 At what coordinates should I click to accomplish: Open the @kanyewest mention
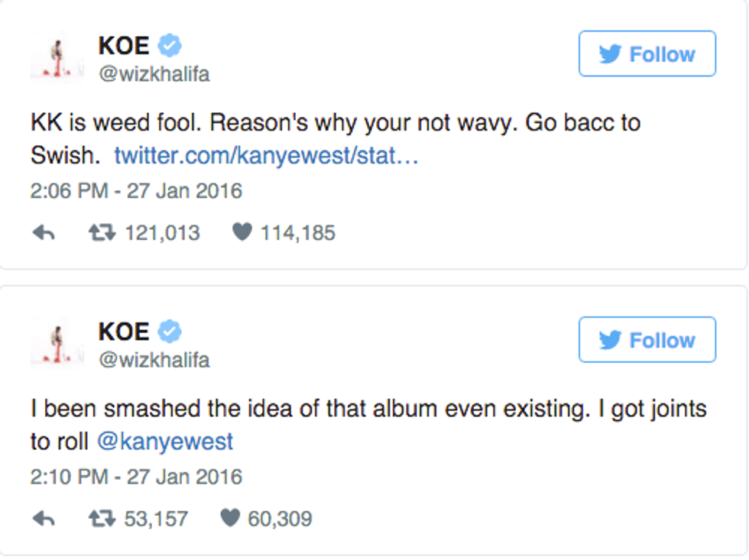(x=165, y=442)
